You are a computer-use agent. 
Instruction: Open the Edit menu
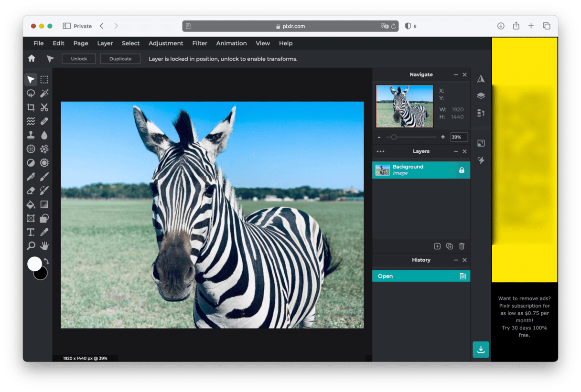click(x=58, y=43)
